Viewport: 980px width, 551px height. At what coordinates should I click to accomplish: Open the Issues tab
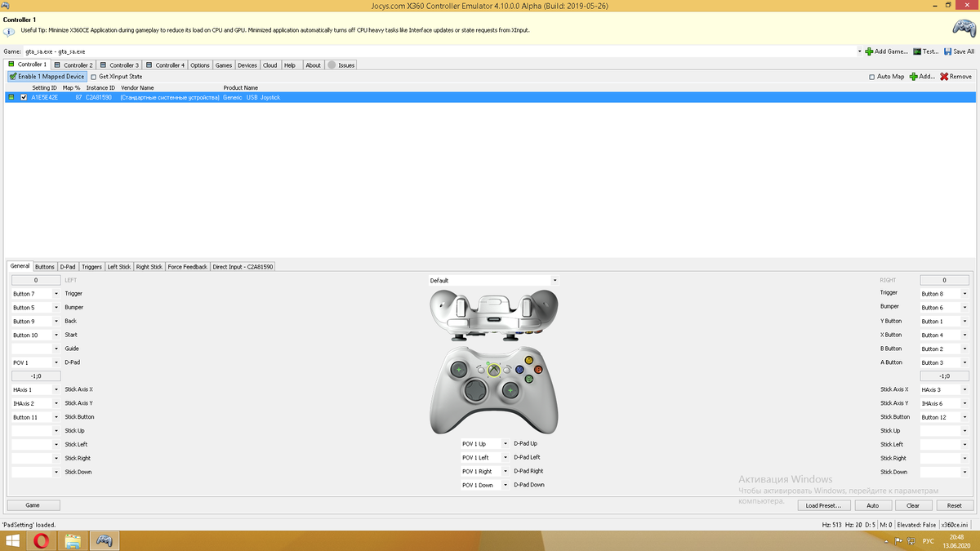[341, 64]
